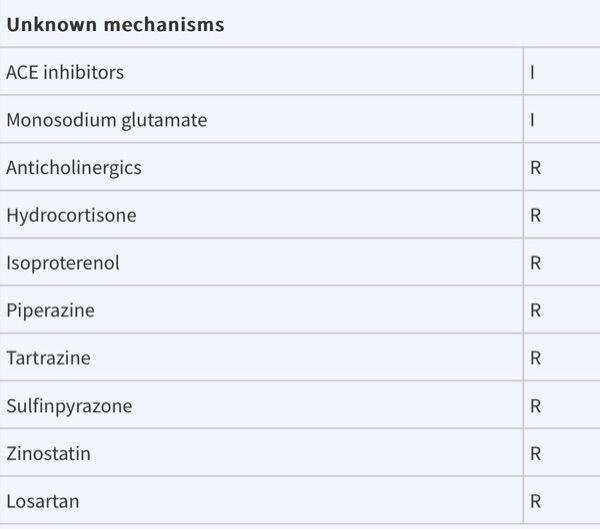This screenshot has height=529, width=600.
Task: Click the Monosodium glutamate cell
Action: tap(106, 120)
